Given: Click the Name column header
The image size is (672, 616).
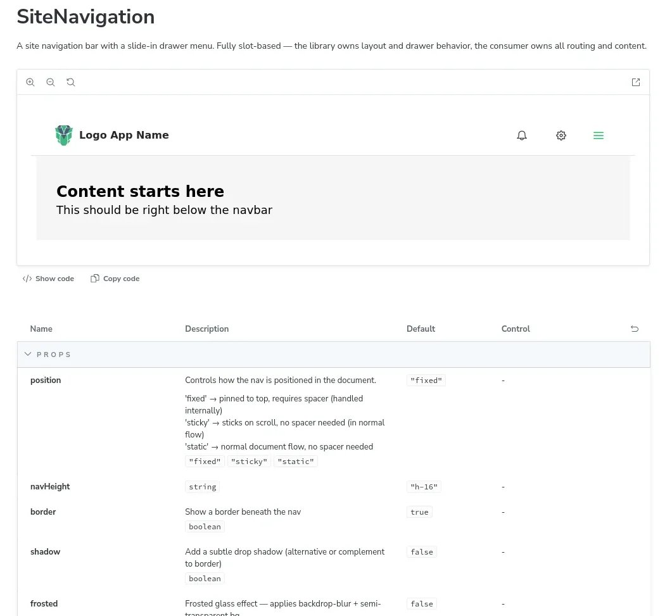Looking at the screenshot, I should click(x=41, y=329).
